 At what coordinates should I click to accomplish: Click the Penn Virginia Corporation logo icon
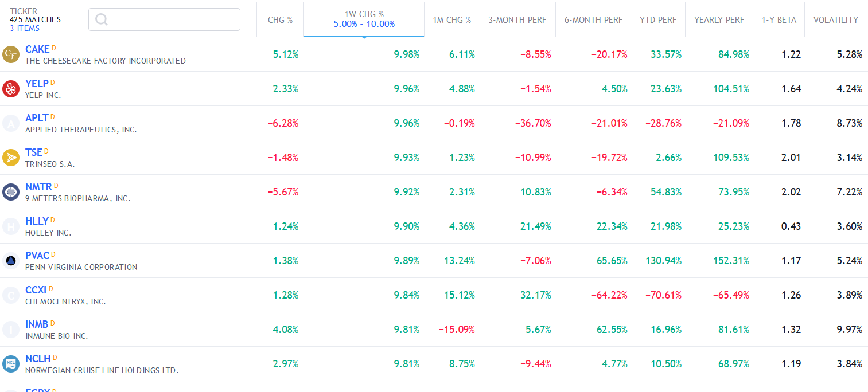11,261
